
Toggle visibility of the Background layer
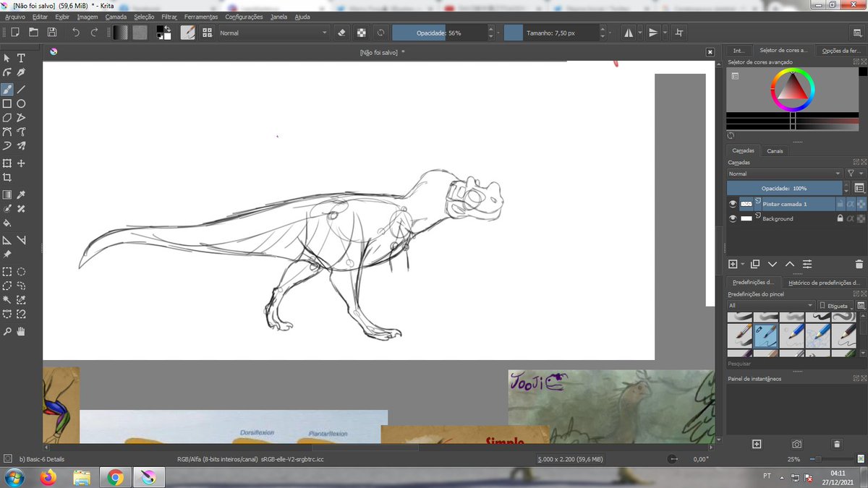tap(733, 218)
